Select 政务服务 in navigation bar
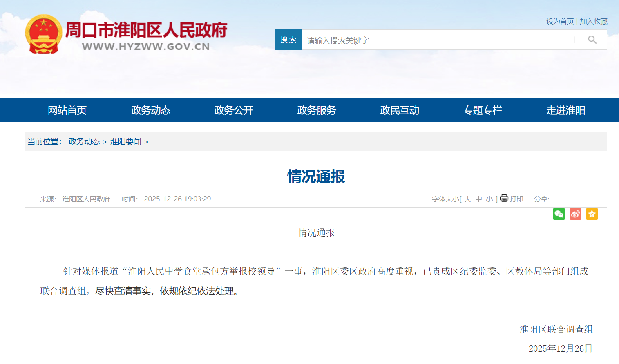This screenshot has height=364, width=619. pos(317,110)
